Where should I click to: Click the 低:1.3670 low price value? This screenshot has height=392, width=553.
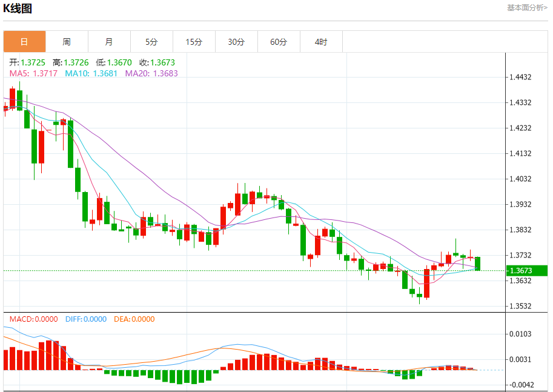tap(113, 62)
